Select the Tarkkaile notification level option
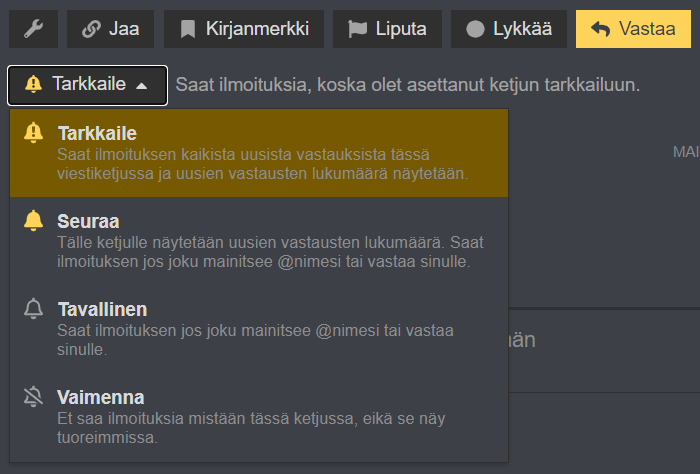Viewport: 700px width, 474px height. tap(260, 153)
